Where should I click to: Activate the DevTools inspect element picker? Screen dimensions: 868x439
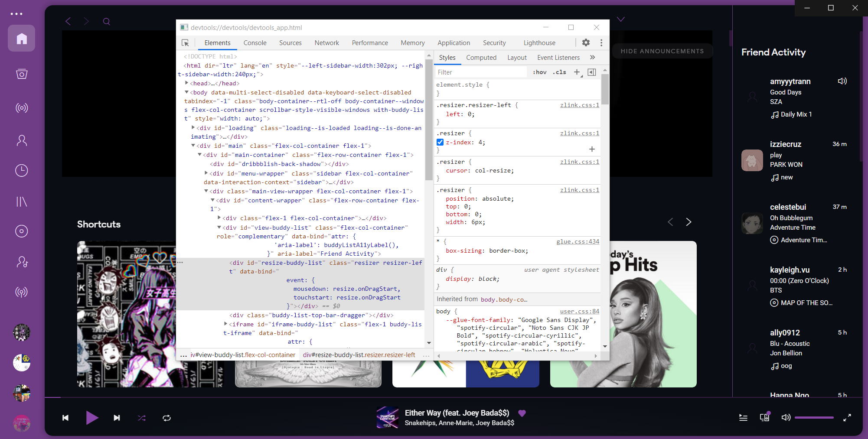(x=186, y=42)
